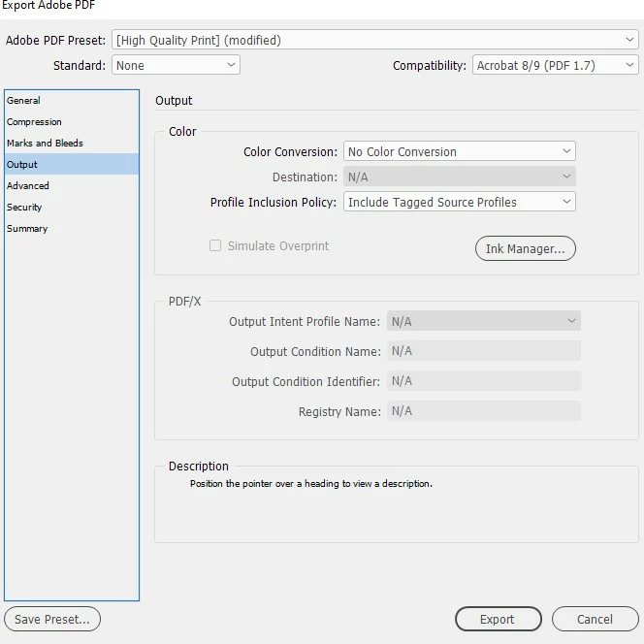644x644 pixels.
Task: Open the Adobe PDF Preset dropdown
Action: click(x=375, y=40)
